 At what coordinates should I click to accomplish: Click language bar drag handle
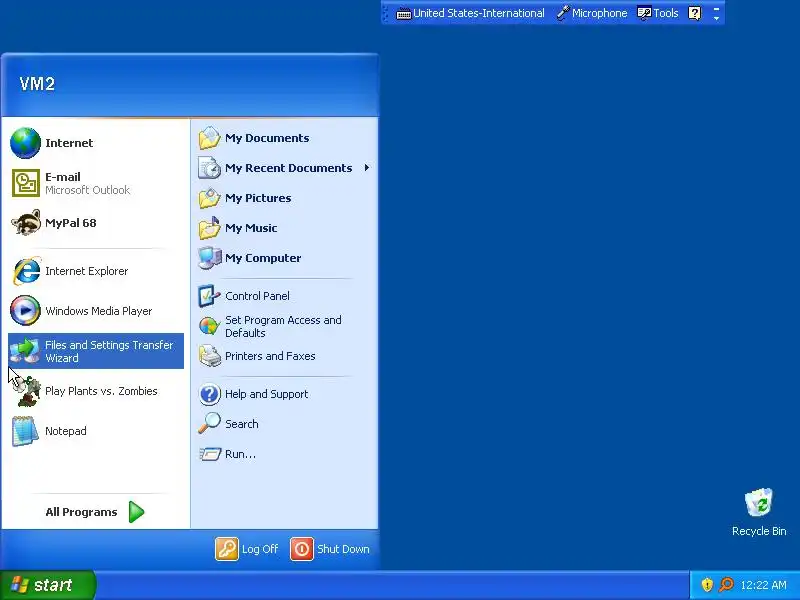coord(385,13)
